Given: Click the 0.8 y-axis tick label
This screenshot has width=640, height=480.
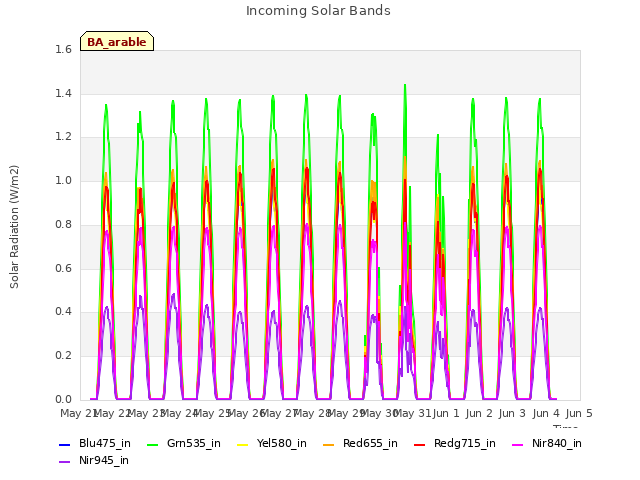Looking at the screenshot, I should coord(63,224).
